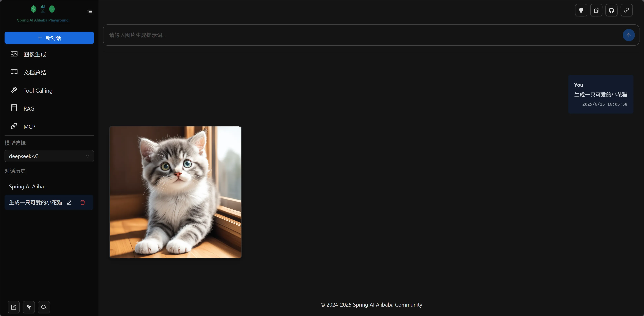Click the Spring AI Alibaba logo

[43, 9]
